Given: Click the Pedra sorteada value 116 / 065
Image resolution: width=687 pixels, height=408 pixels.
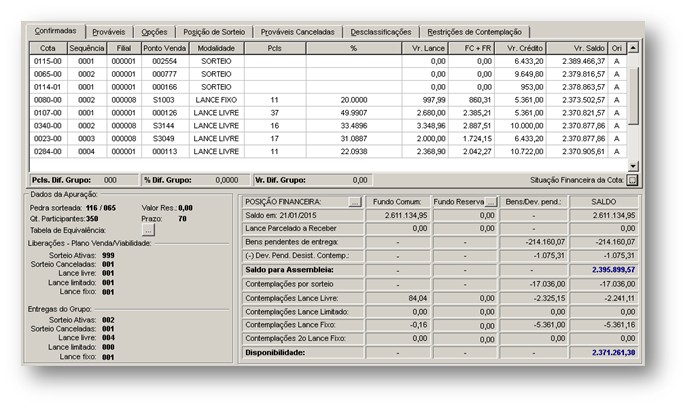Looking at the screenshot, I should coord(101,208).
